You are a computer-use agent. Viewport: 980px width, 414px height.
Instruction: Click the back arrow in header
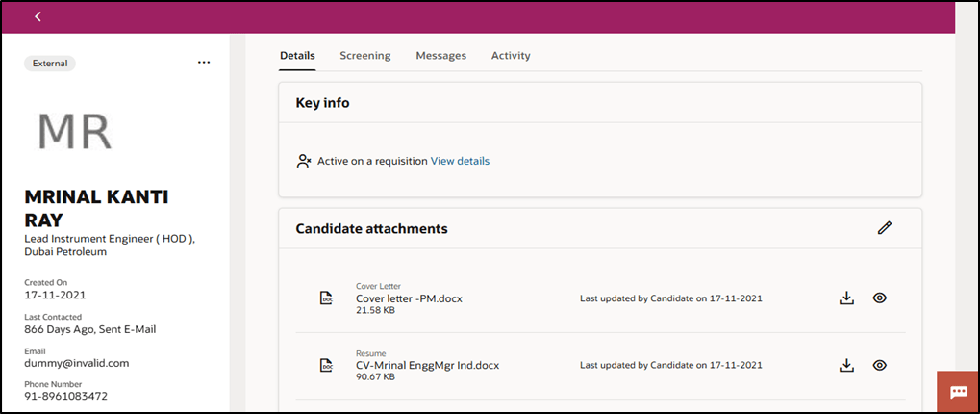pos(38,16)
